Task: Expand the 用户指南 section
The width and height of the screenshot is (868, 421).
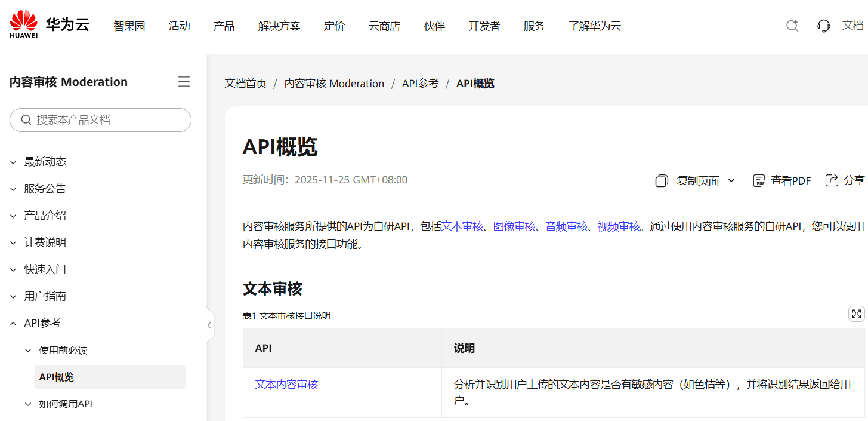Action: tap(13, 296)
